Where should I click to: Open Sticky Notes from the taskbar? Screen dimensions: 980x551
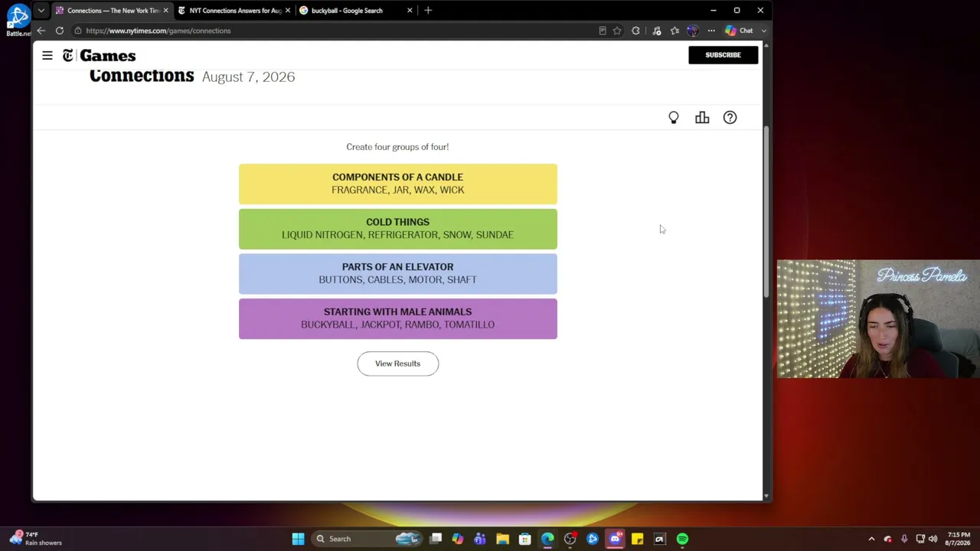(x=637, y=539)
